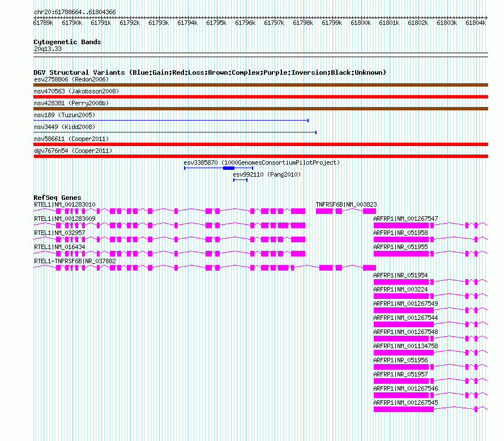Open variant nsv3449 (Kidd2008) label
This screenshot has height=441, width=504.
coord(65,127)
